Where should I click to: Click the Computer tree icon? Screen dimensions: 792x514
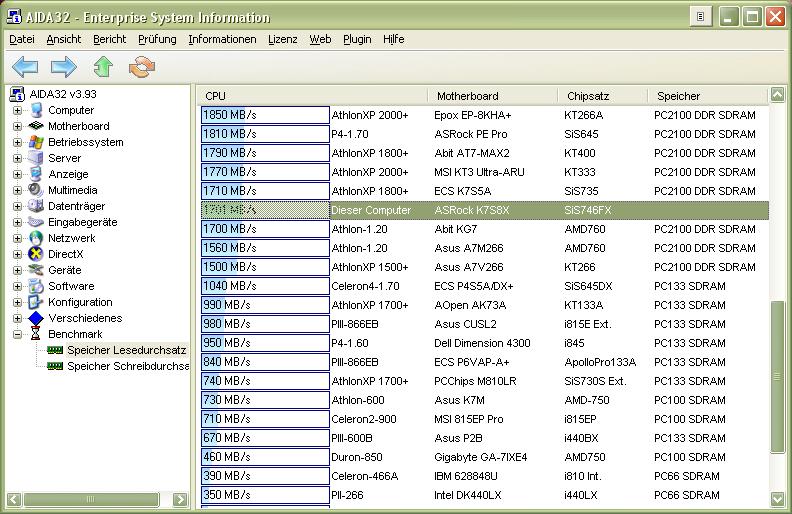pyautogui.click(x=36, y=110)
